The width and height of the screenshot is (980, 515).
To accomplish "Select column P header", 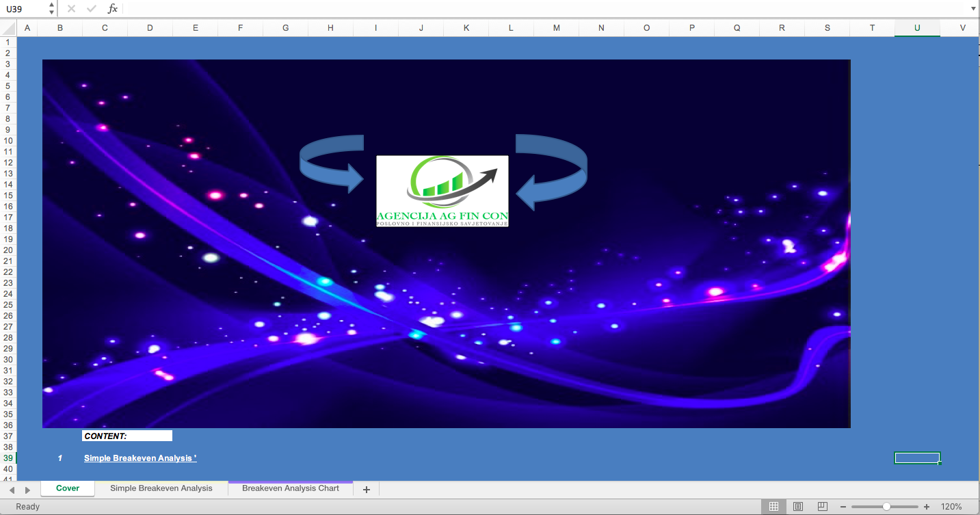I will click(x=692, y=28).
